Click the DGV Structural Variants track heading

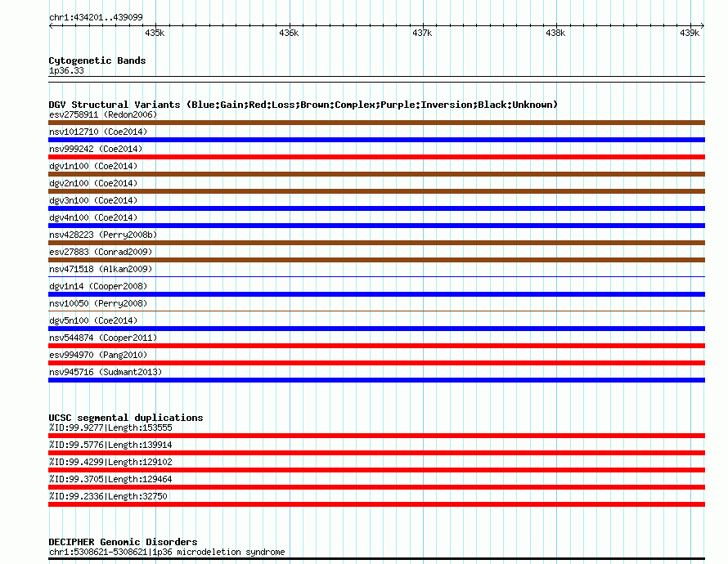point(303,105)
